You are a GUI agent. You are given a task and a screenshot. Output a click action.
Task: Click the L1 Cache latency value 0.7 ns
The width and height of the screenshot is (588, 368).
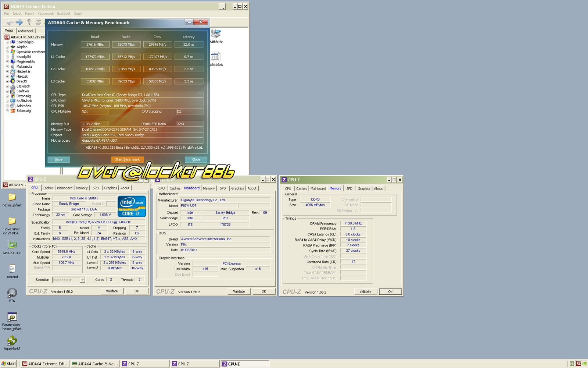[189, 57]
